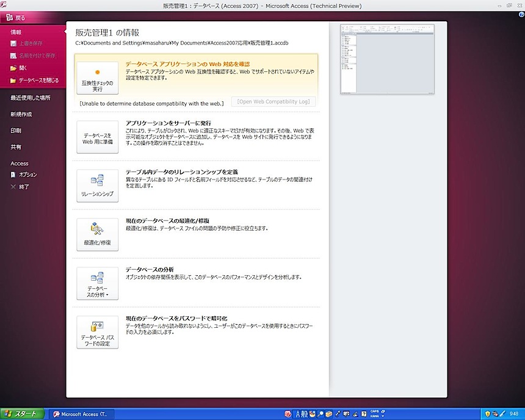
Task: Open the Windows スタート menu
Action: click(x=22, y=414)
